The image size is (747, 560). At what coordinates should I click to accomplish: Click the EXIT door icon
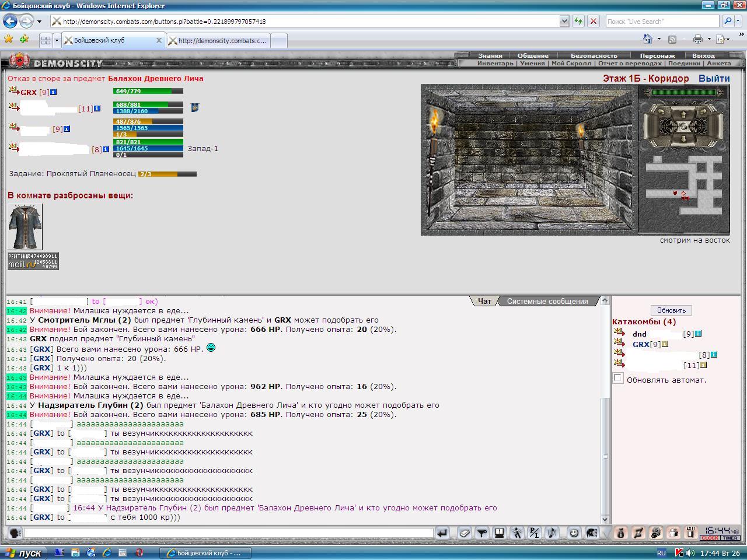pos(691,533)
